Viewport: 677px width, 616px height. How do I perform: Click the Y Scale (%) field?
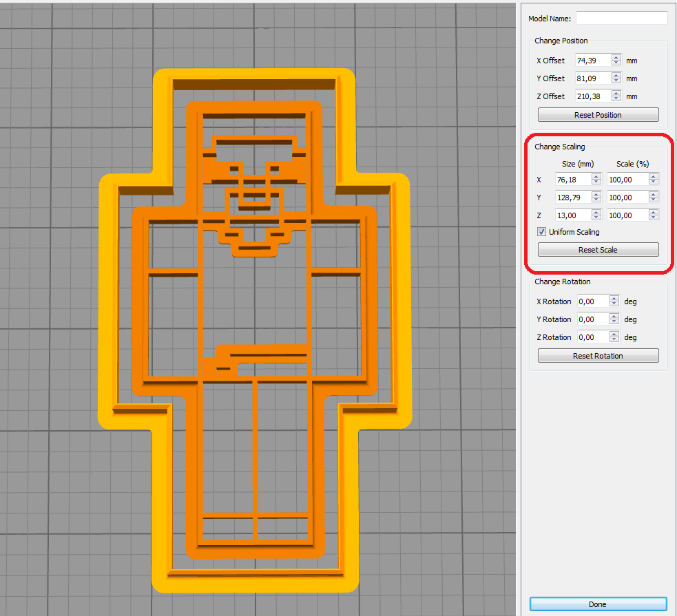click(628, 197)
